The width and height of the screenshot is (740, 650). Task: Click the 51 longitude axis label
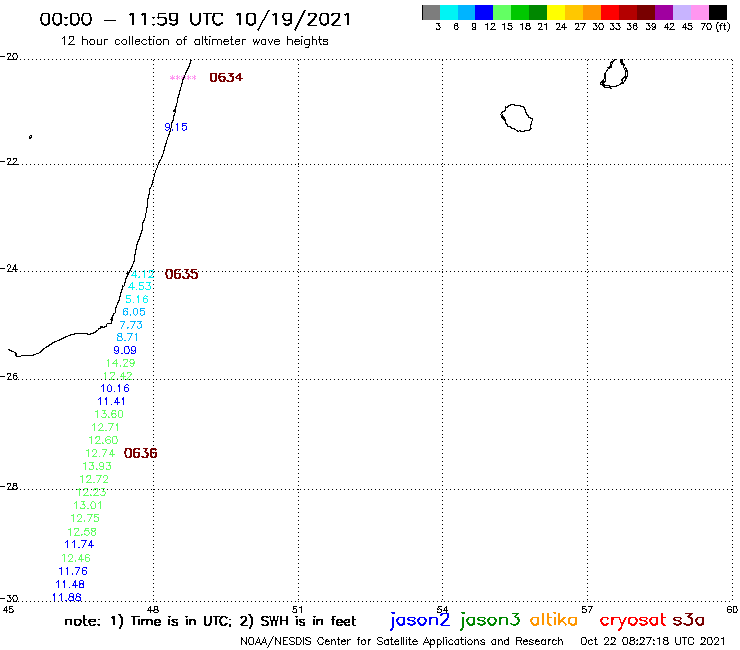click(298, 609)
